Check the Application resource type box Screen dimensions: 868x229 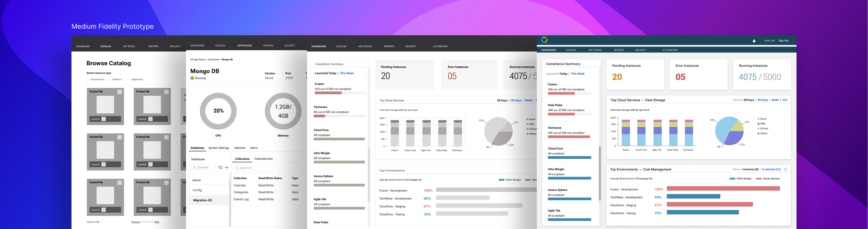pos(129,79)
